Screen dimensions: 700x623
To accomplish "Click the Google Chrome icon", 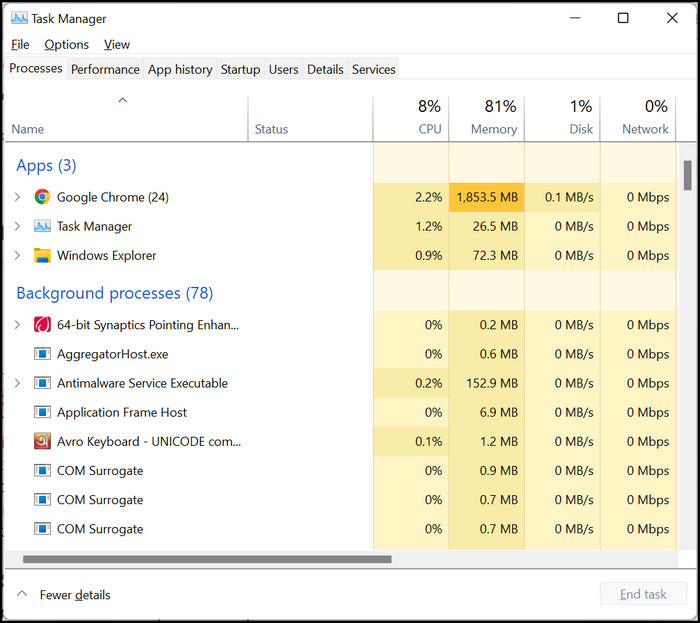I will click(x=42, y=197).
